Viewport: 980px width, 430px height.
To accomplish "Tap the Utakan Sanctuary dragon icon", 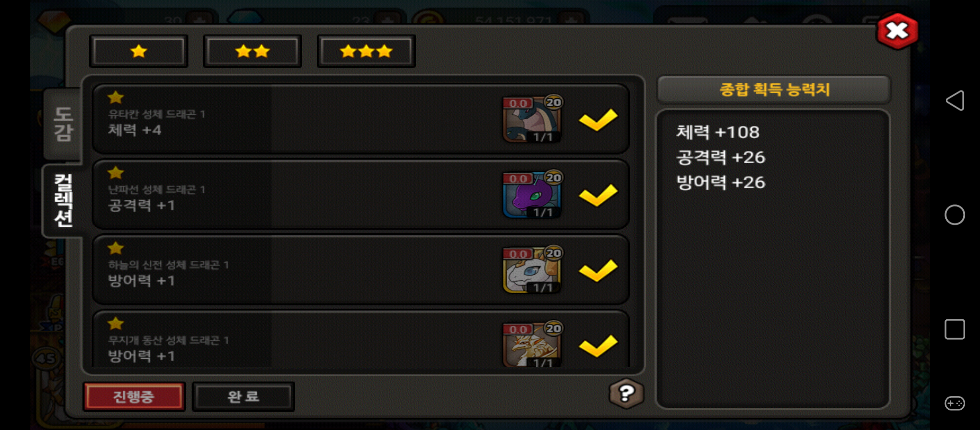I will (532, 119).
